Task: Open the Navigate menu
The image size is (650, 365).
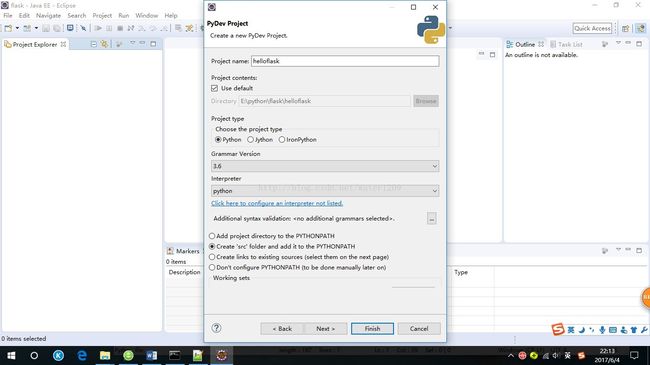Action: click(x=48, y=15)
